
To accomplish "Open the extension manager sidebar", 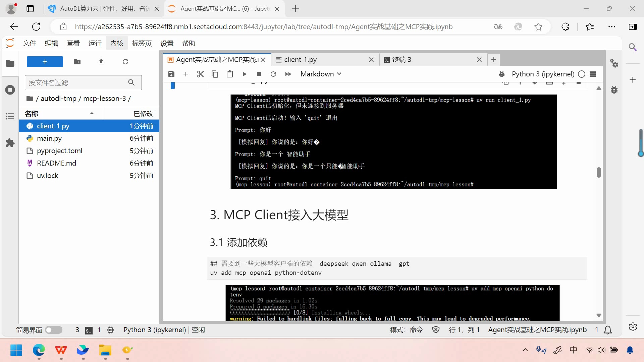I will tap(10, 143).
